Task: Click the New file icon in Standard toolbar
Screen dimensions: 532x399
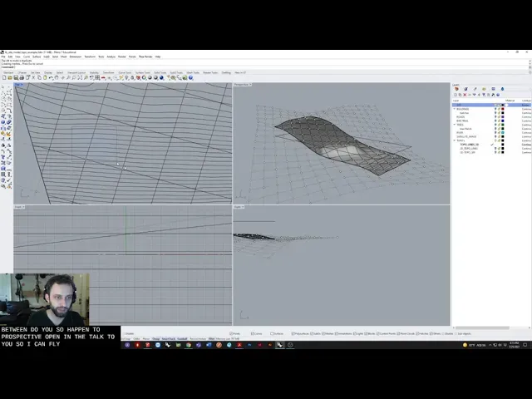Action: [x=4, y=78]
